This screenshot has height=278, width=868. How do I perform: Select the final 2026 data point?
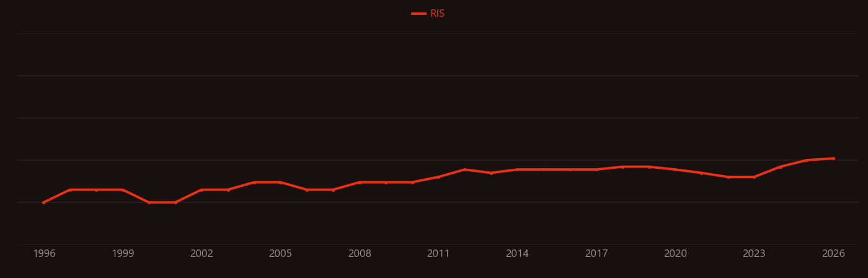[833, 158]
